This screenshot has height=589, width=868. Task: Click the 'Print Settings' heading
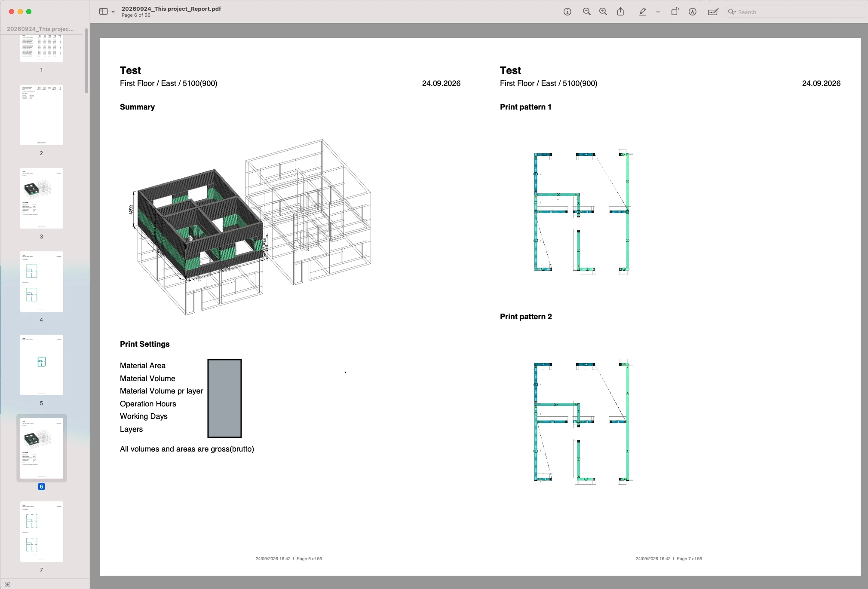click(144, 344)
